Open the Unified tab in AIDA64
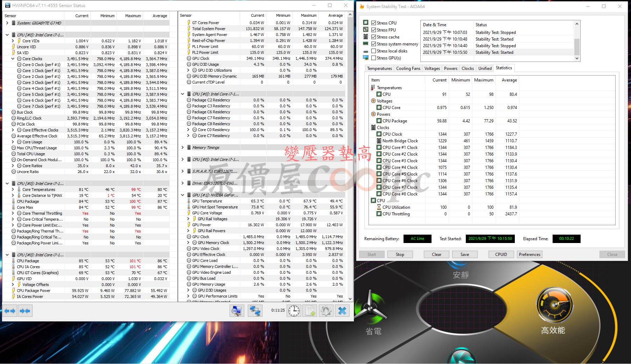Screen dimensions: 631x364 pyautogui.click(x=485, y=69)
